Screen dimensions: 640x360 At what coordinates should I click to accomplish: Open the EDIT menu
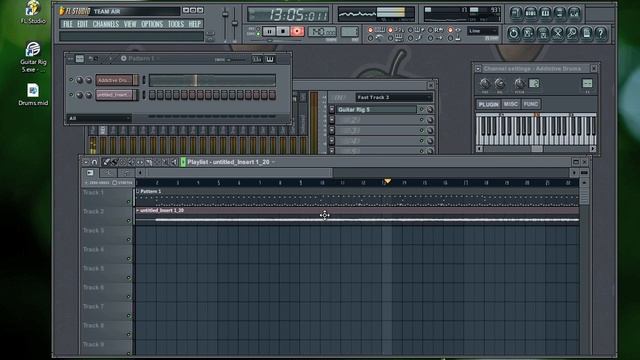point(82,24)
